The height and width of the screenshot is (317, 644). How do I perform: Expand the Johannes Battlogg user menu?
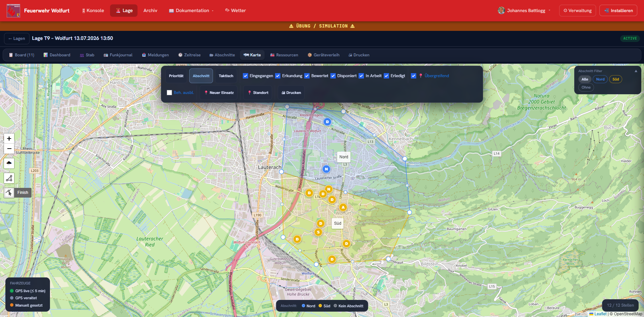click(524, 11)
